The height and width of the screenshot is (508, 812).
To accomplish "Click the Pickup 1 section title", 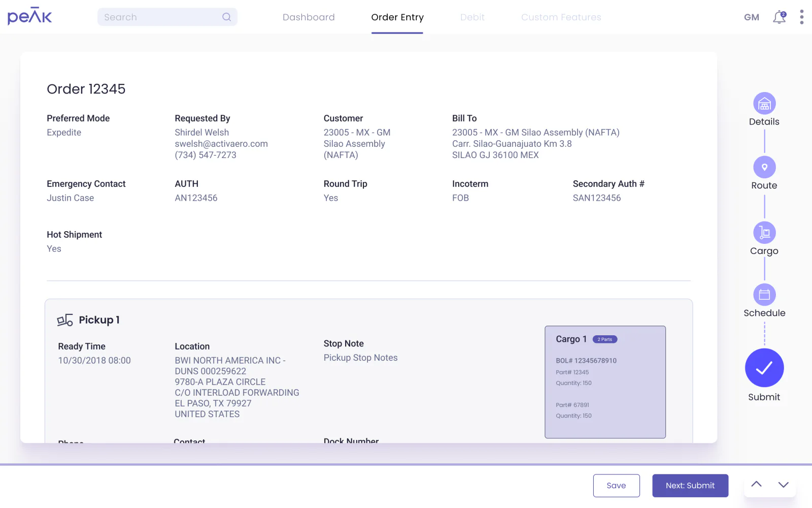I will 99,320.
